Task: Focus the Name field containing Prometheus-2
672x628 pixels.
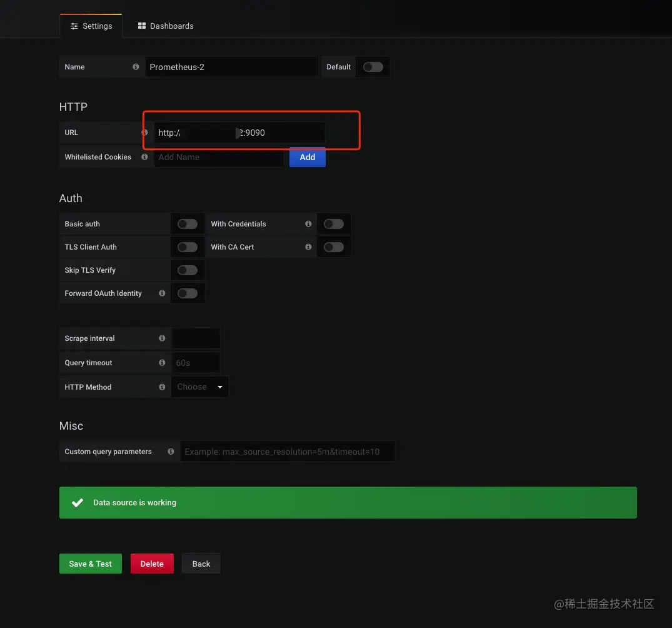Action: click(232, 67)
